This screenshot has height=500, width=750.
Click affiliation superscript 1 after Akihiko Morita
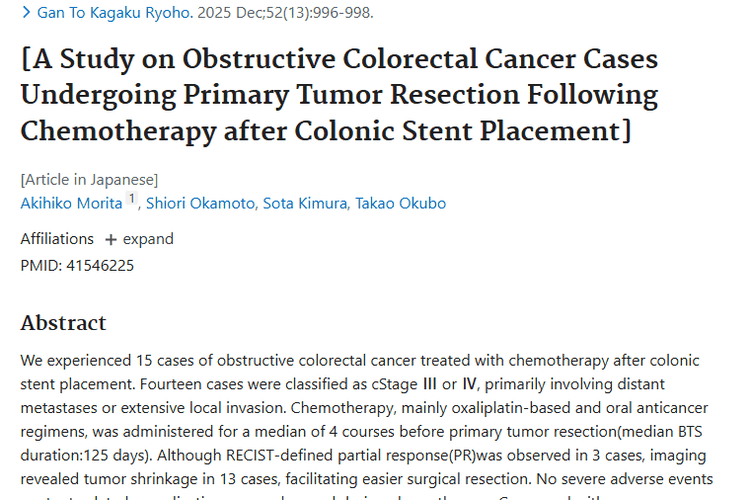tap(131, 200)
